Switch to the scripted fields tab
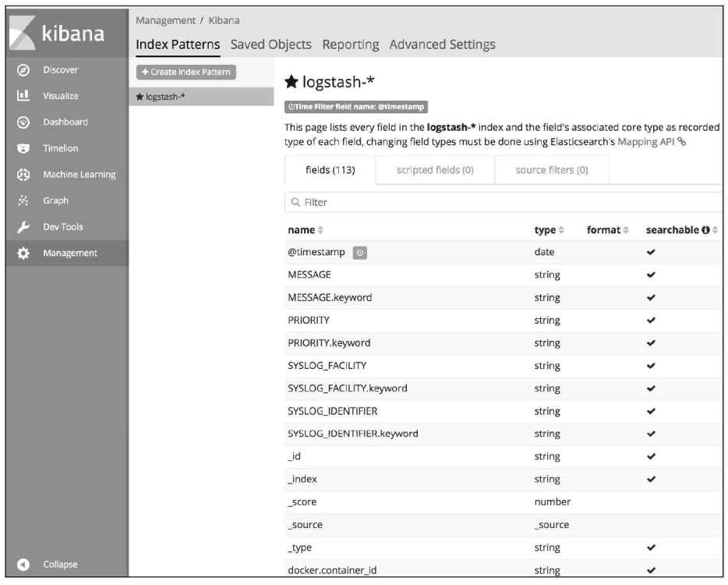The image size is (728, 585). 435,170
